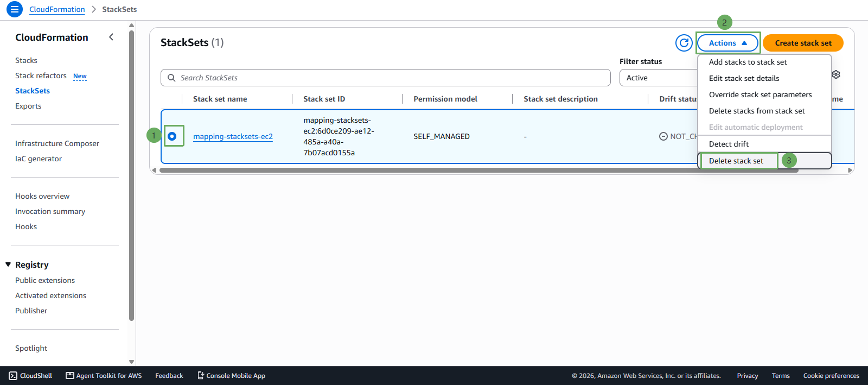Click table scroll right arrow
The width and height of the screenshot is (868, 385).
click(x=850, y=170)
